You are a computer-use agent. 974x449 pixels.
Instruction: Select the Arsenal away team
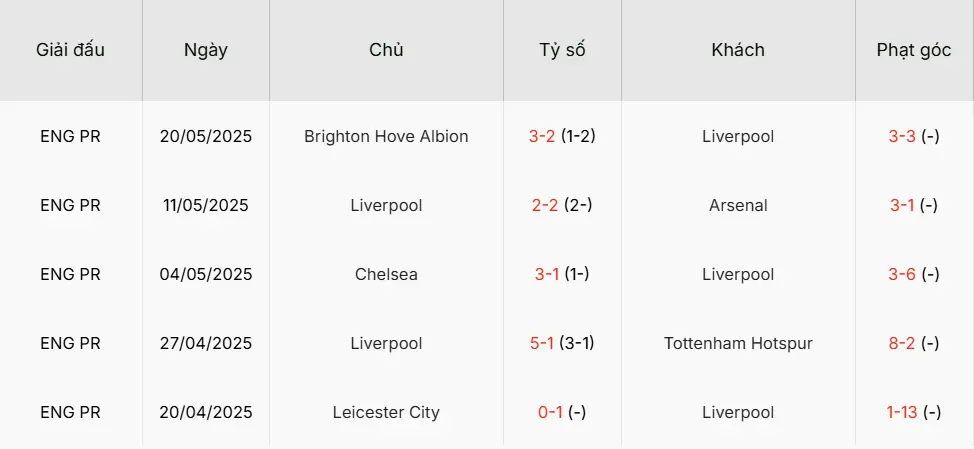pyautogui.click(x=738, y=205)
